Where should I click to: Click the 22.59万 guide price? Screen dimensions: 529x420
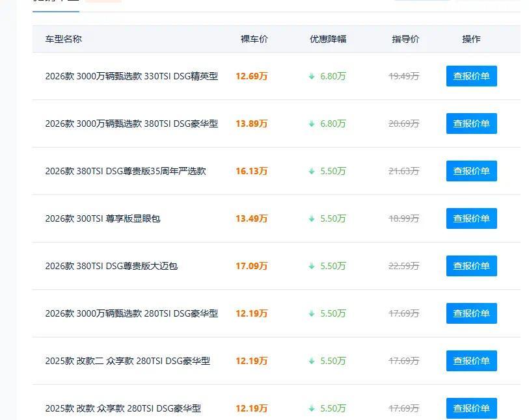click(404, 267)
